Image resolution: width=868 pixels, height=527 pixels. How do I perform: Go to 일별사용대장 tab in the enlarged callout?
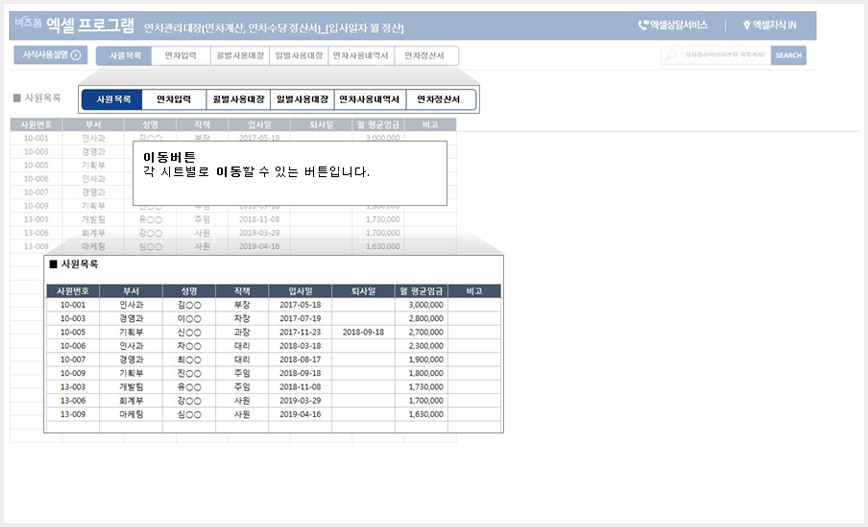[302, 99]
